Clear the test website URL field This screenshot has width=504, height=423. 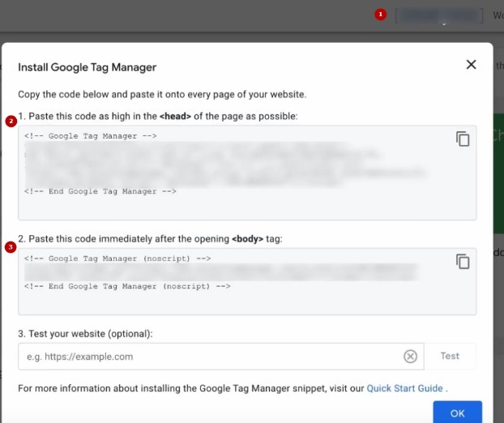coord(411,357)
